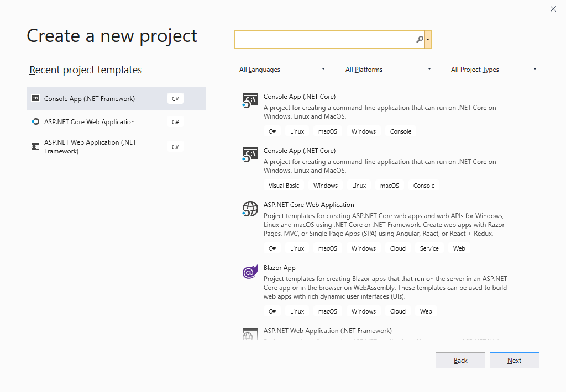Click the Recent project templates heading
Image resolution: width=566 pixels, height=392 pixels.
86,70
